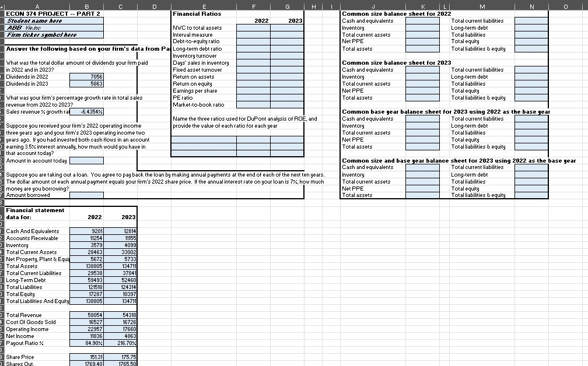Click the blank NWC to total assets 2022 cell
The width and height of the screenshot is (588, 366).
[x=254, y=27]
